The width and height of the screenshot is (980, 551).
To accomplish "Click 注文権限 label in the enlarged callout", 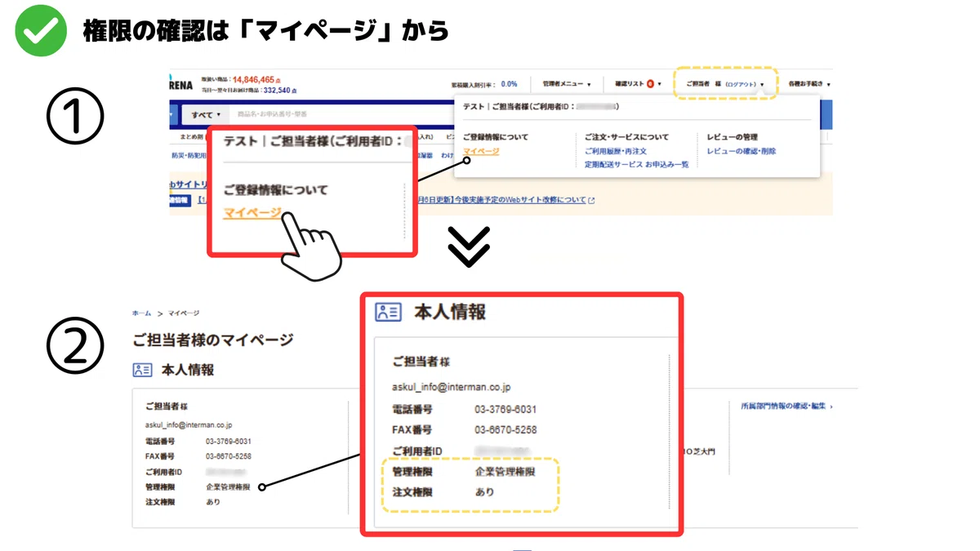I will click(x=412, y=492).
